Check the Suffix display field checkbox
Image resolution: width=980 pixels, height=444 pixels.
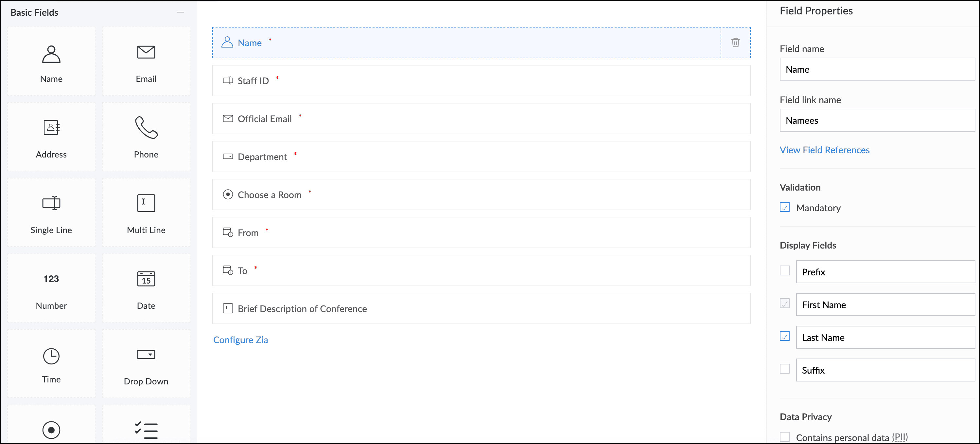tap(784, 369)
